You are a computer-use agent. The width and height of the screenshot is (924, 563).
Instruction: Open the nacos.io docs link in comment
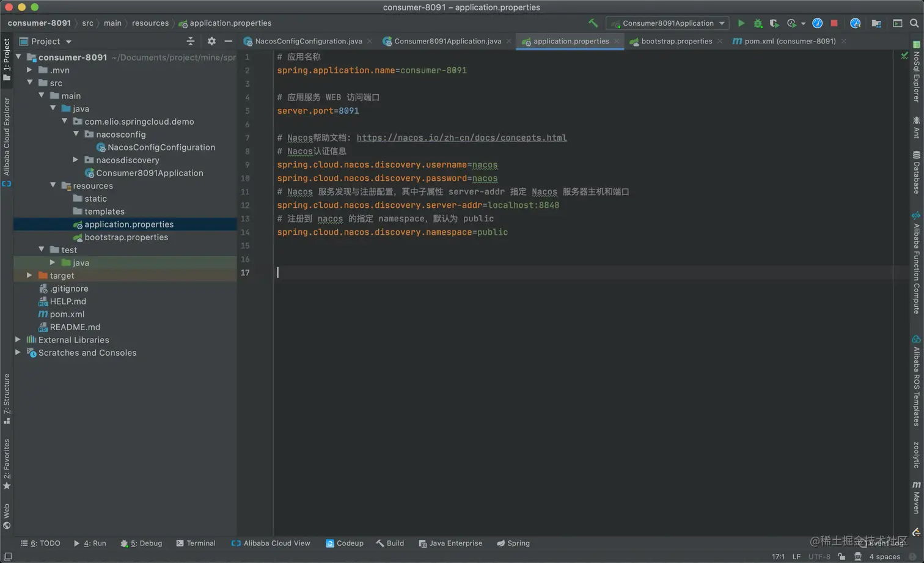point(461,138)
